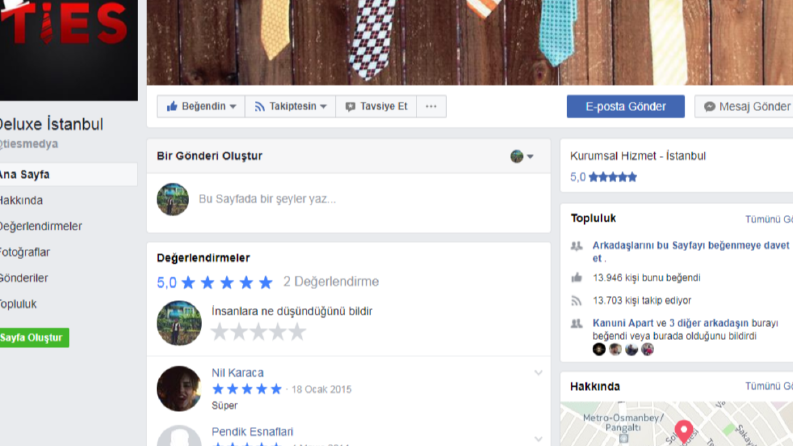Click the map location pin marker

(684, 431)
